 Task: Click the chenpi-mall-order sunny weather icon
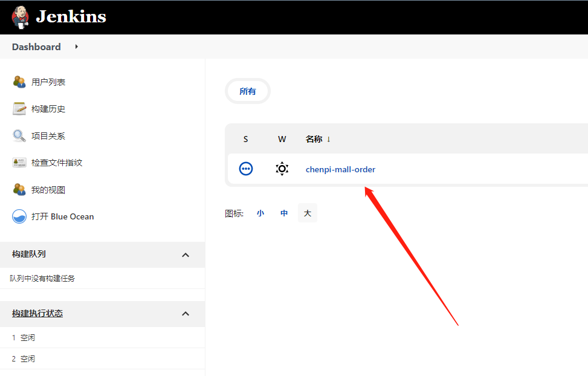[282, 169]
